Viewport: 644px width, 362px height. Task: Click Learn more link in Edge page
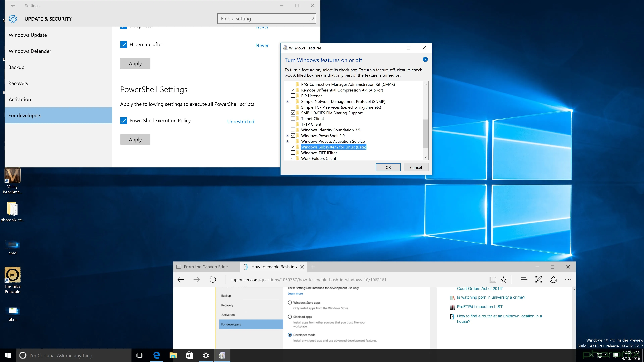coord(295,293)
